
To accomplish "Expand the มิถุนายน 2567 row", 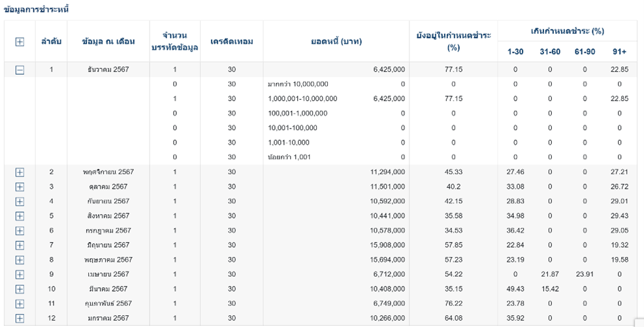I will coord(20,245).
